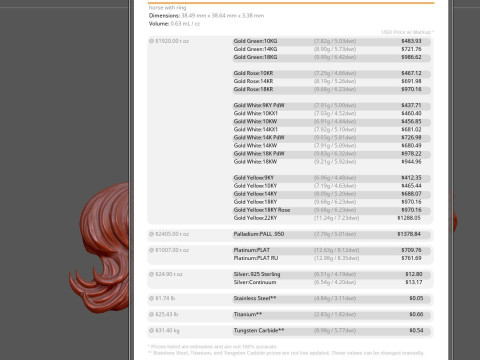This screenshot has height=360, width=480.
Task: Click the $12.80 sterling silver price
Action: tap(414, 274)
